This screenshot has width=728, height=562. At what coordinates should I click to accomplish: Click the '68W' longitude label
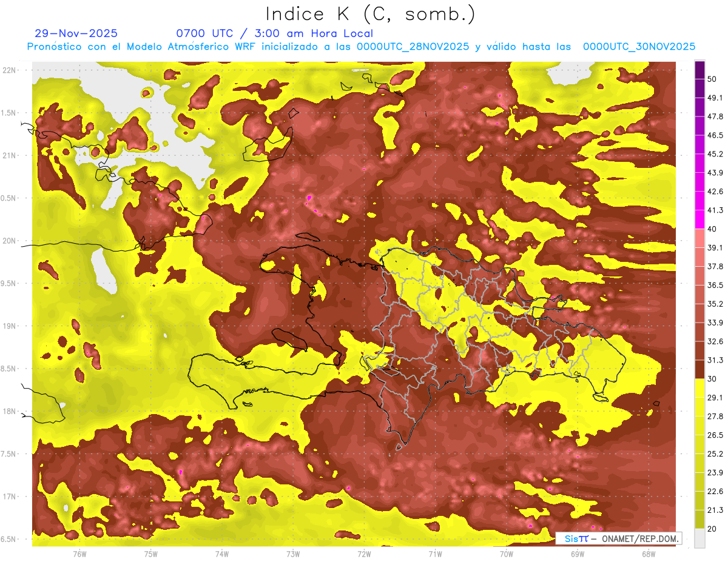(x=648, y=554)
